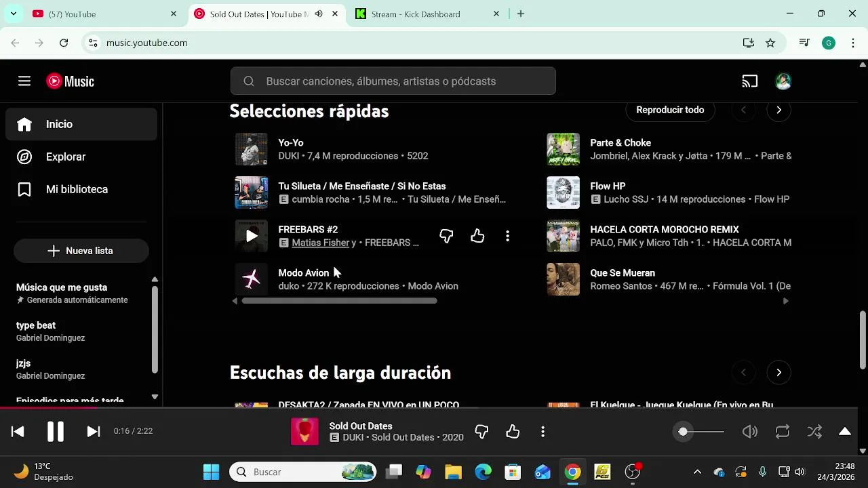Viewport: 868px width, 488px height.
Task: Open Inicio in the sidebar
Action: click(81, 125)
